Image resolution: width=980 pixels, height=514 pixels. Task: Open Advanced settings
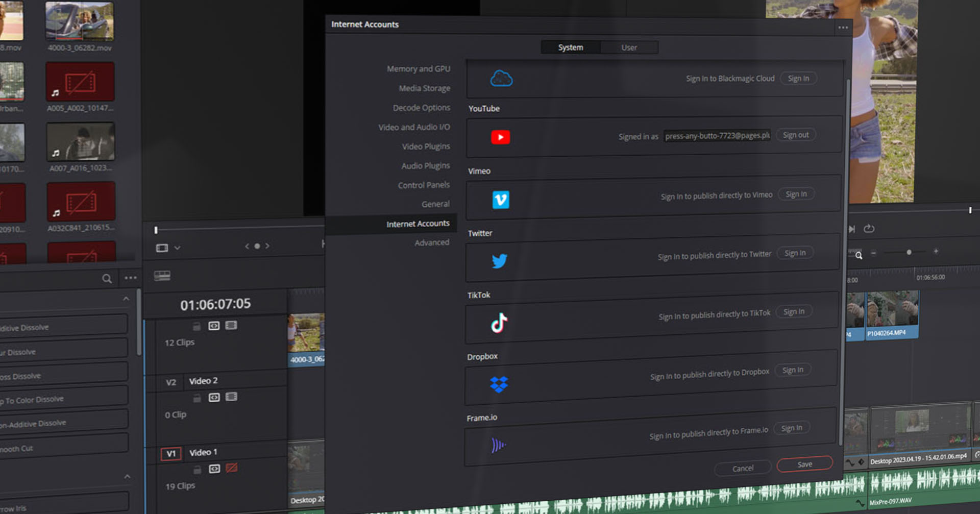pos(432,243)
